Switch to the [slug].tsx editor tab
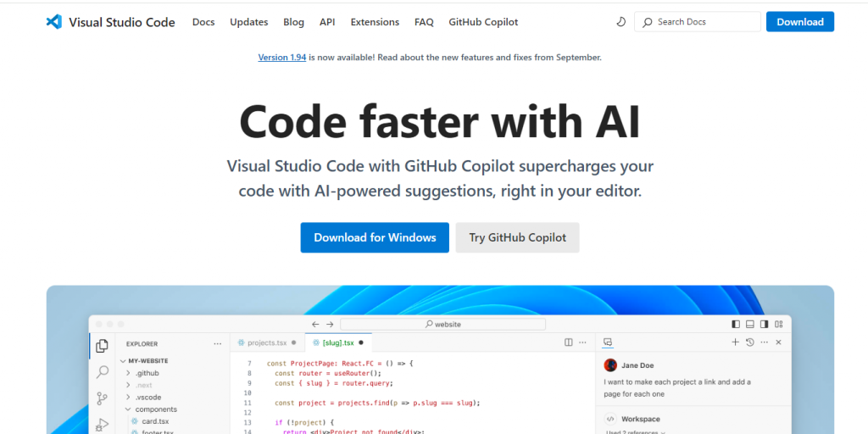Screen dimensions: 868x434 click(337, 342)
